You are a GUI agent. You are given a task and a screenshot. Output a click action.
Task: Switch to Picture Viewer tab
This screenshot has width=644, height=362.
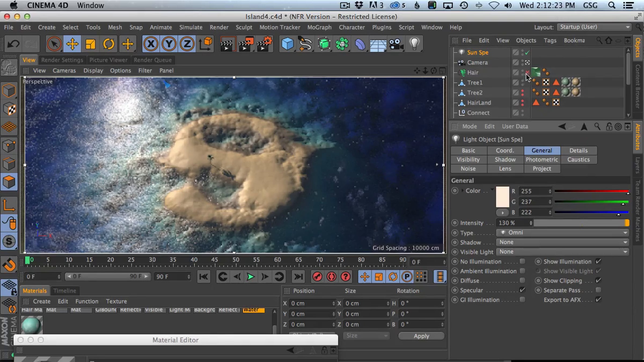point(108,60)
